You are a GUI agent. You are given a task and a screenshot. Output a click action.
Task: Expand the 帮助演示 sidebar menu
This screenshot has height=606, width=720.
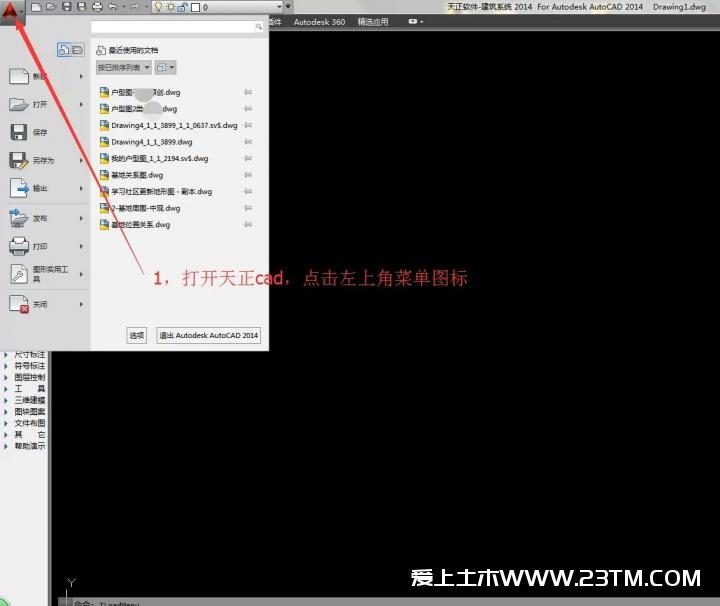coord(24,446)
